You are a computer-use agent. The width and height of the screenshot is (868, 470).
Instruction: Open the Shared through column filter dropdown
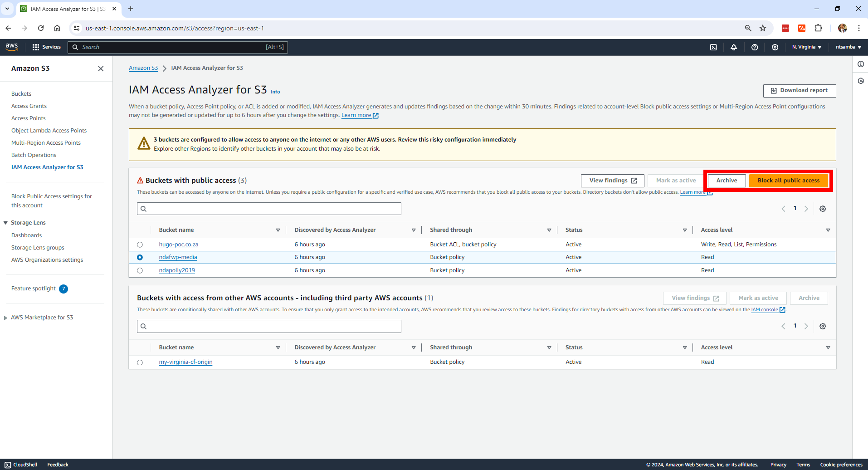549,230
